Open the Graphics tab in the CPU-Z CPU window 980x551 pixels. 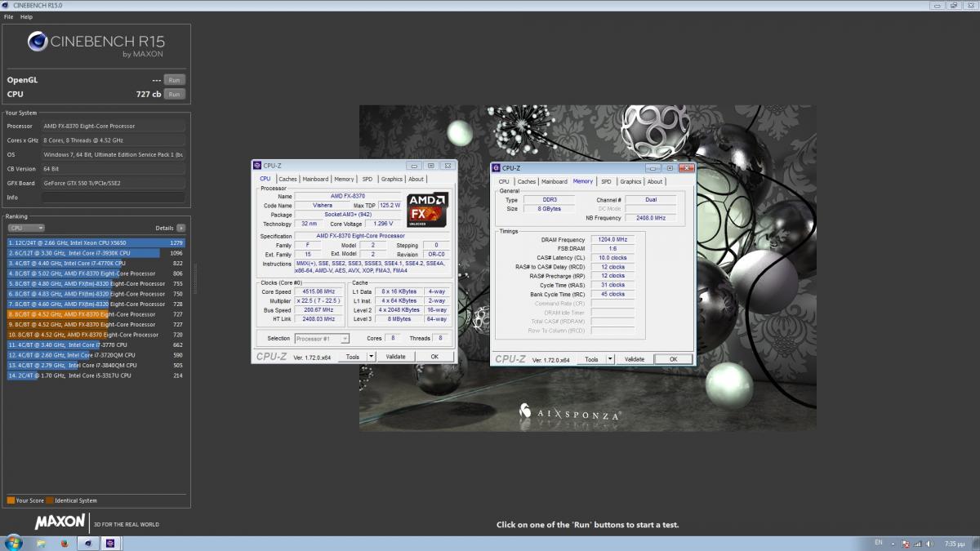pyautogui.click(x=392, y=179)
